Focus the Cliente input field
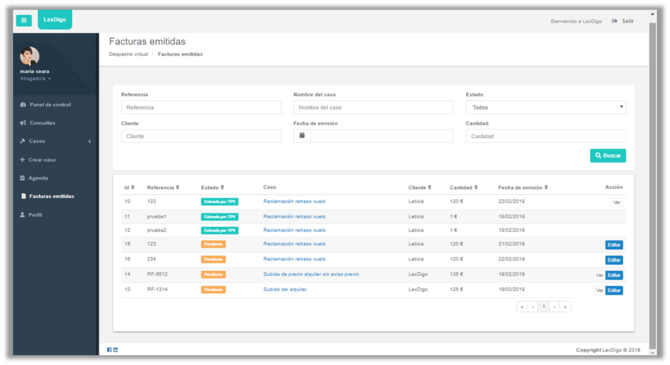 201,136
